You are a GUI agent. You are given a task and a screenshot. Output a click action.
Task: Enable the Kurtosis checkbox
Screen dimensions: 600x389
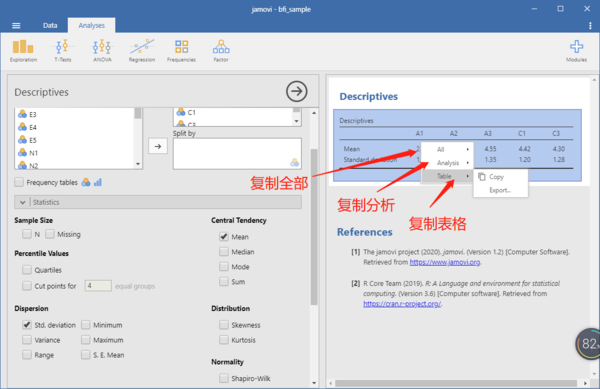[x=224, y=340]
